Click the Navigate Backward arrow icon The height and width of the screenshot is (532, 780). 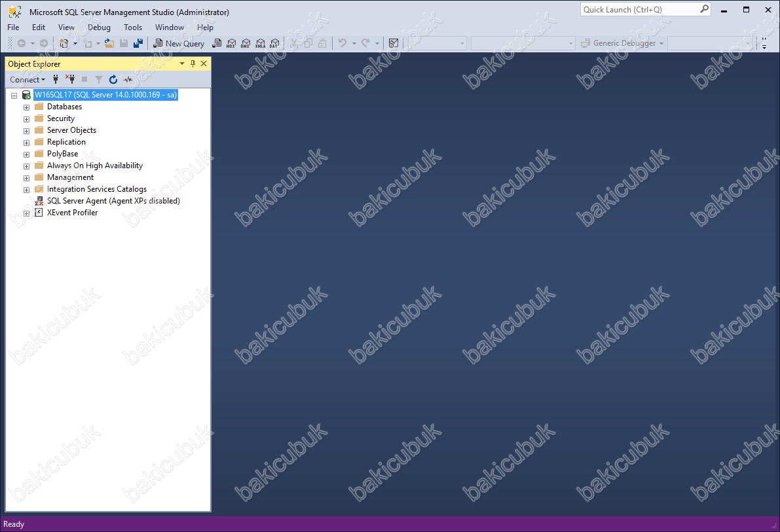(22, 43)
